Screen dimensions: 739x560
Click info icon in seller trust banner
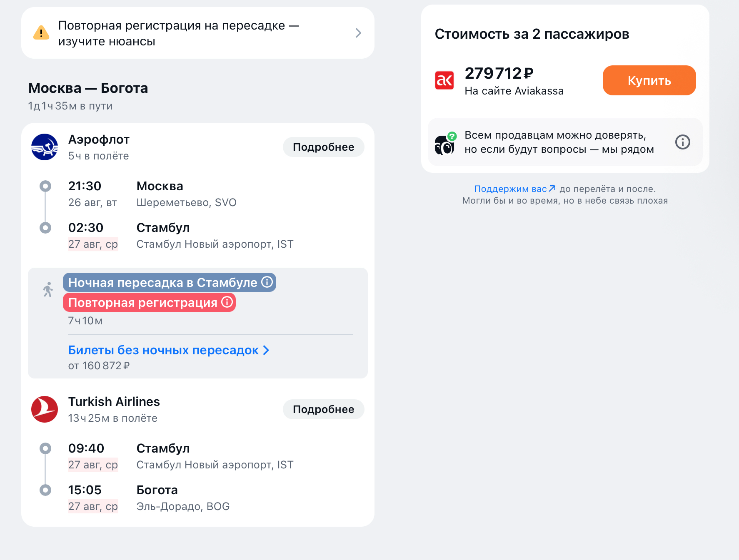click(x=682, y=142)
